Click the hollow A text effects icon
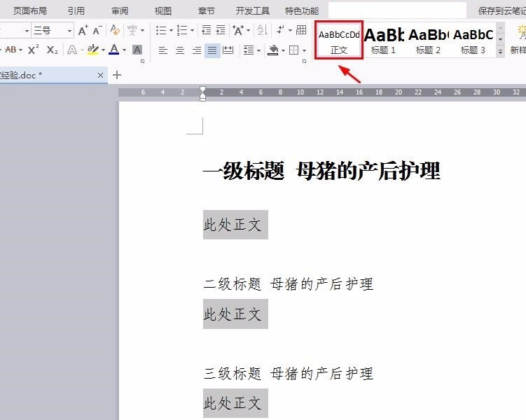 click(71, 50)
